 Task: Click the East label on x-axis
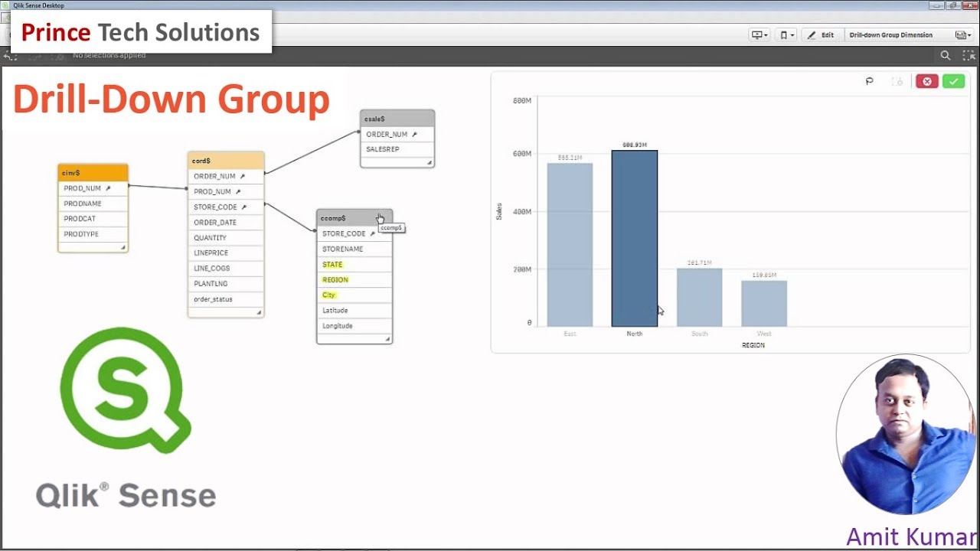pyautogui.click(x=570, y=334)
